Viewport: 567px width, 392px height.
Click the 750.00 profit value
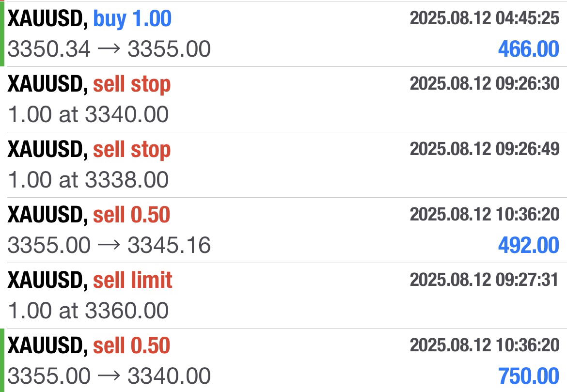click(529, 376)
